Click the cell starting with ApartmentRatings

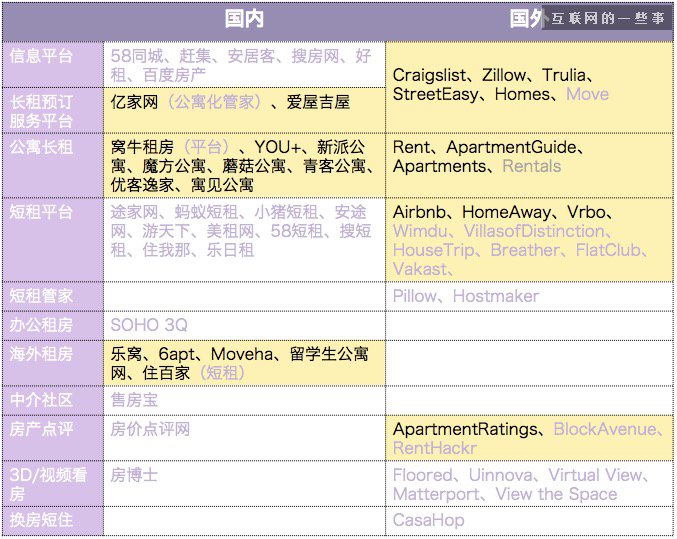click(x=529, y=438)
